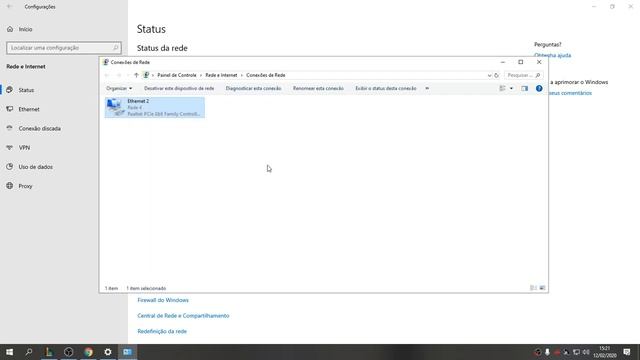Click Conexões de Rede breadcrumb
The height and width of the screenshot is (360, 640).
click(x=266, y=75)
